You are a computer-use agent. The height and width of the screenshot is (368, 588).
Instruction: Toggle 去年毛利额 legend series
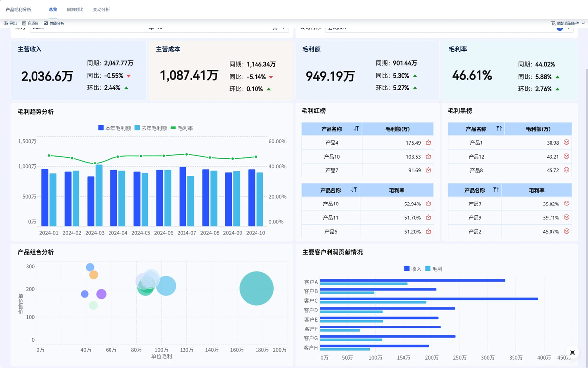(x=151, y=128)
